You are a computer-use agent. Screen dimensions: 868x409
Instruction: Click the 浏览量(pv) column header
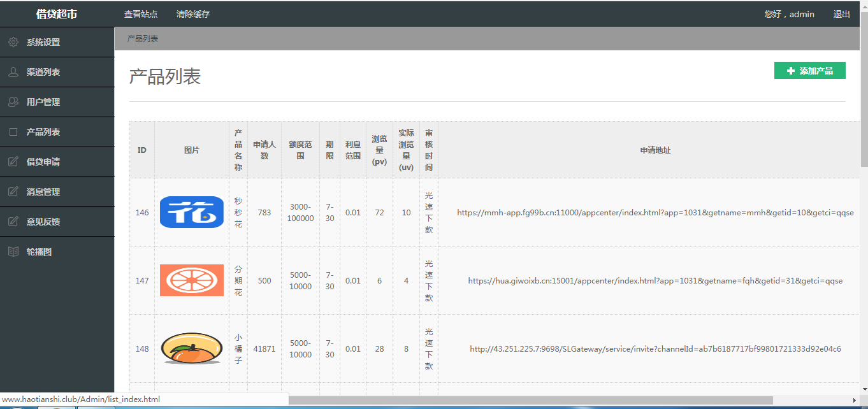380,150
